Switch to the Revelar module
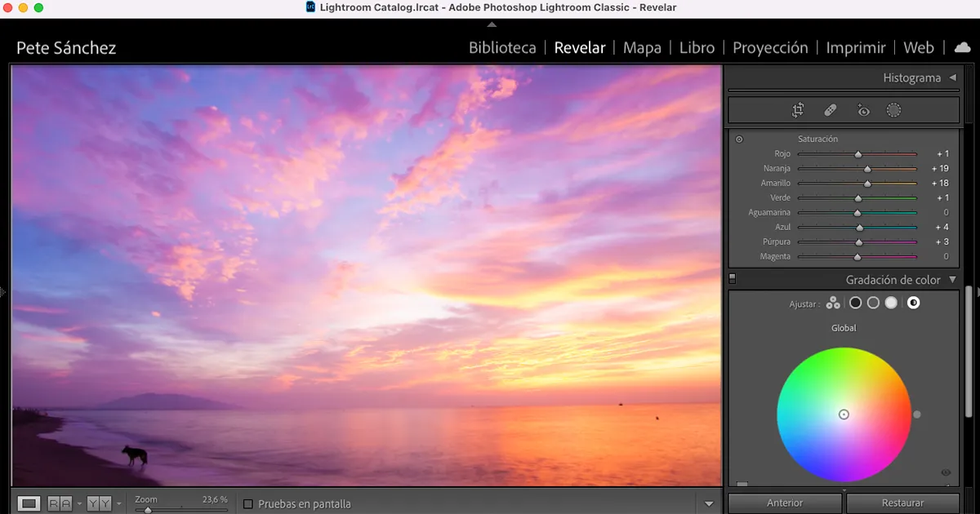 [580, 47]
